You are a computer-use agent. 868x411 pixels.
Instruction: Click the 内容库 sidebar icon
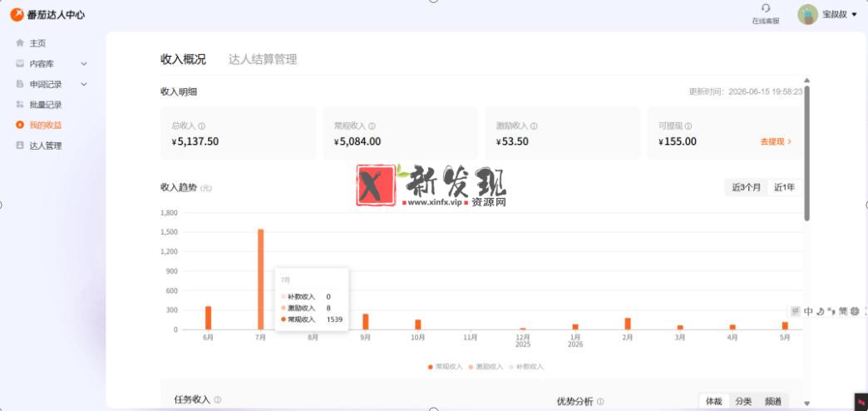pyautogui.click(x=20, y=64)
